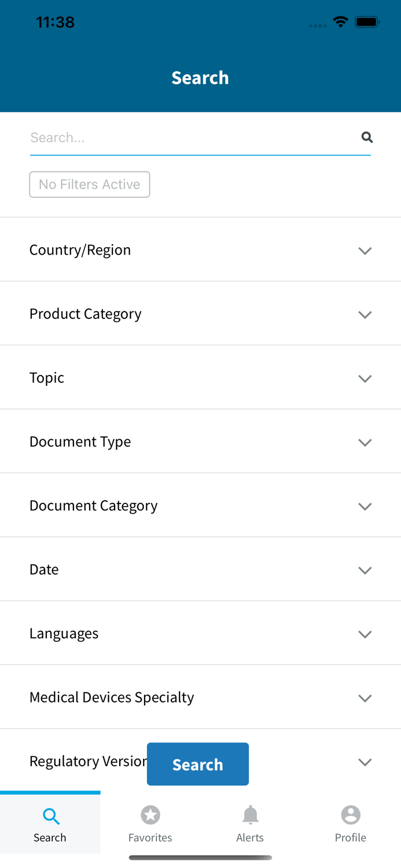Expand the Regulatory Version filter

tap(365, 762)
